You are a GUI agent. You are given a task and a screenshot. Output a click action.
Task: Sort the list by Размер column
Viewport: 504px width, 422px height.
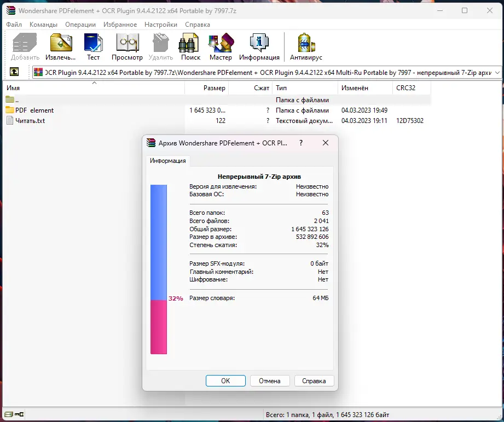tap(207, 87)
